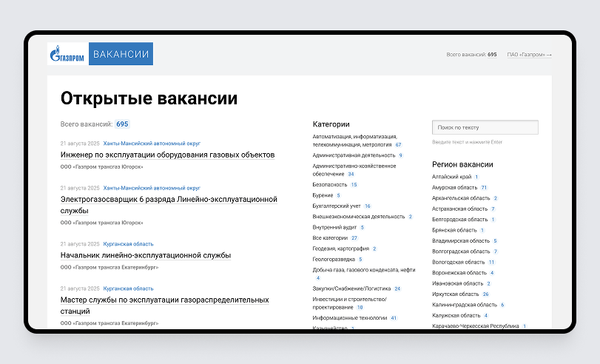
Task: Filter by region Воронежская область
Action: pos(459,273)
